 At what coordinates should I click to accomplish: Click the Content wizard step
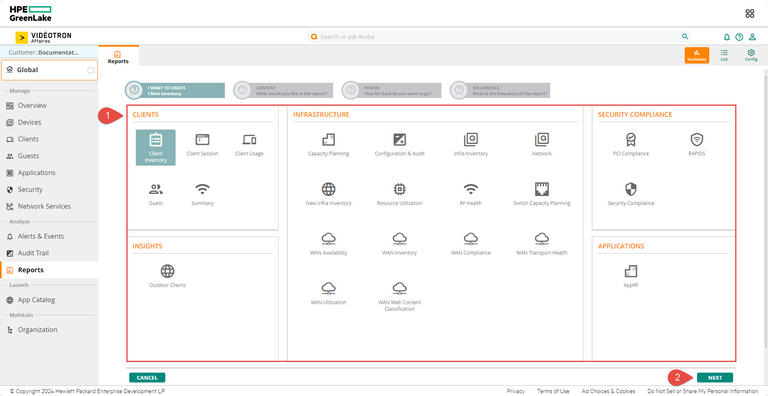pyautogui.click(x=283, y=90)
